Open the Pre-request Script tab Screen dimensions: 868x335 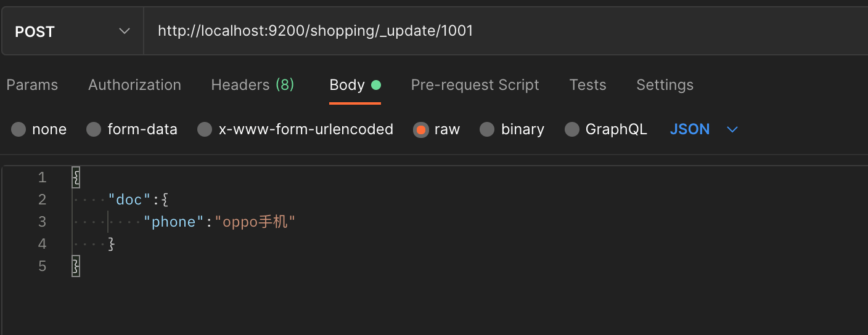[x=475, y=85]
